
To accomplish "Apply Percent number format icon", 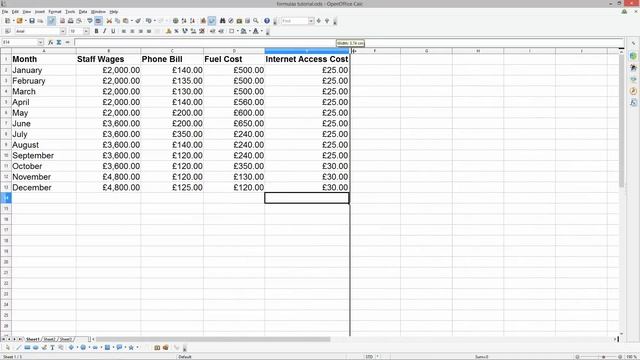I will 176,31.
